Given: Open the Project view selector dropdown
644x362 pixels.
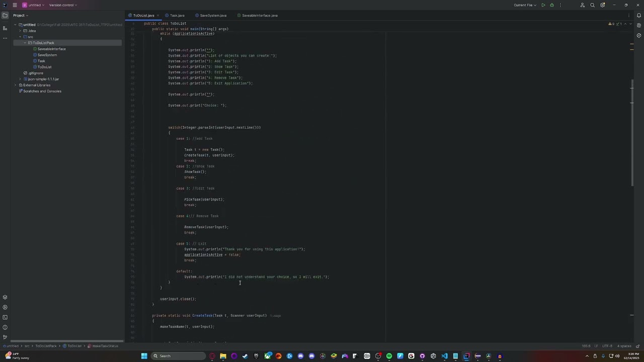Looking at the screenshot, I should coord(21,15).
